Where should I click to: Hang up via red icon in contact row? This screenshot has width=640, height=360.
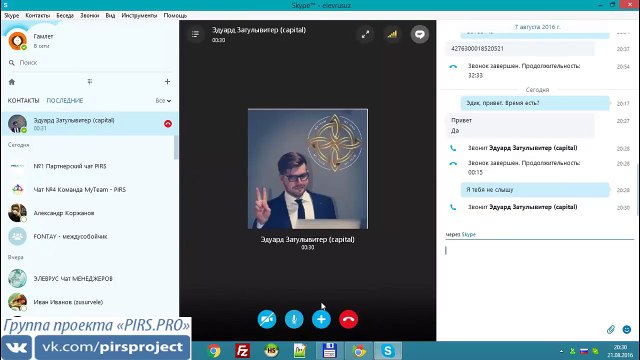click(x=168, y=124)
